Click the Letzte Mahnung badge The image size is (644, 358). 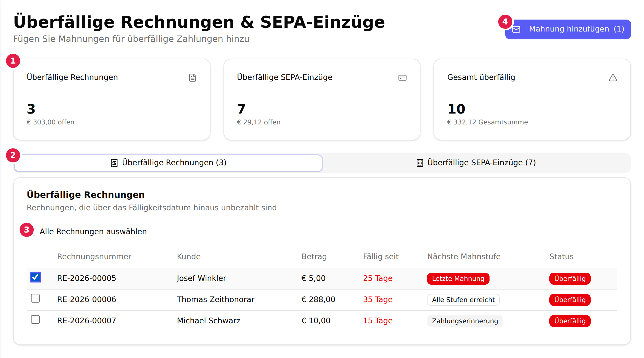click(x=458, y=278)
